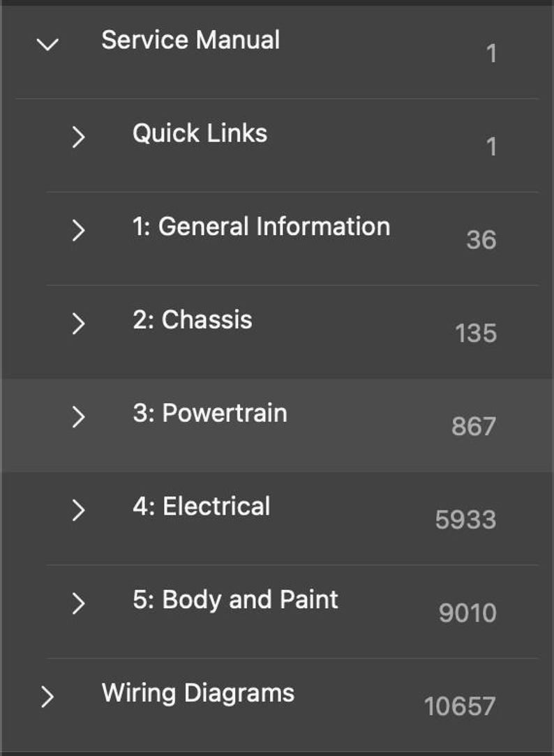The height and width of the screenshot is (756, 554).
Task: Open the Wiring Diagrams bookmark
Action: [198, 693]
